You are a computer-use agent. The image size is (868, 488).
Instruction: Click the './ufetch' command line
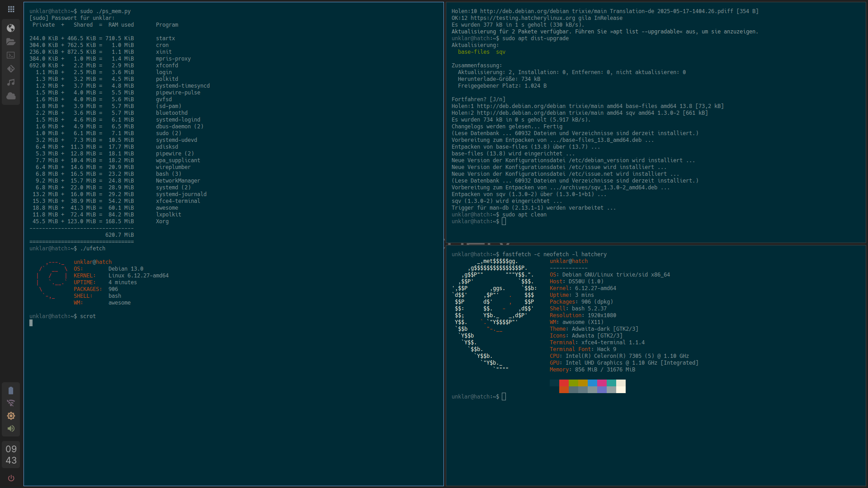93,249
